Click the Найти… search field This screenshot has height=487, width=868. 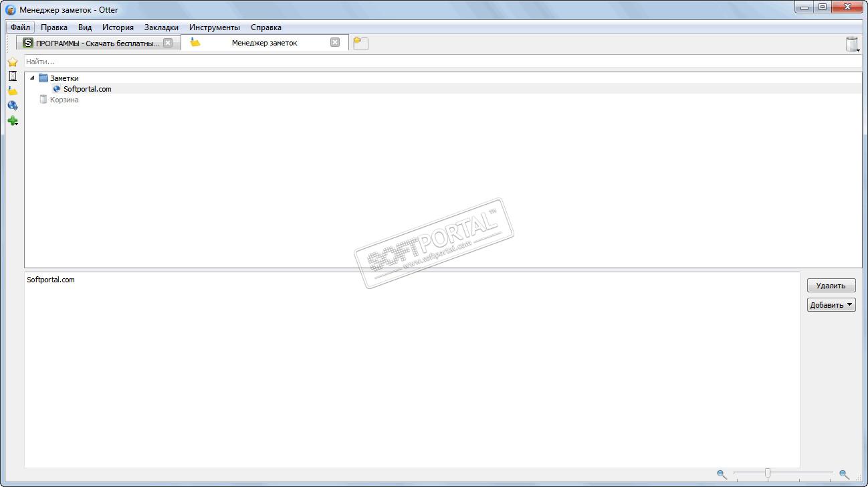(443, 62)
